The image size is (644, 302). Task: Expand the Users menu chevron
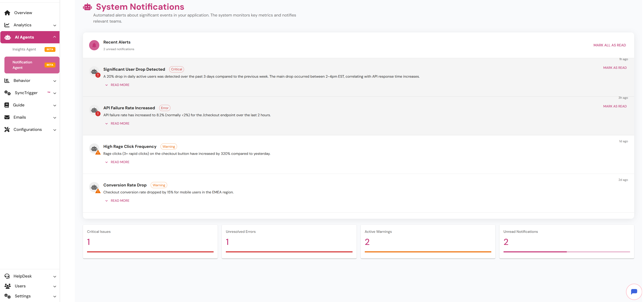55,286
